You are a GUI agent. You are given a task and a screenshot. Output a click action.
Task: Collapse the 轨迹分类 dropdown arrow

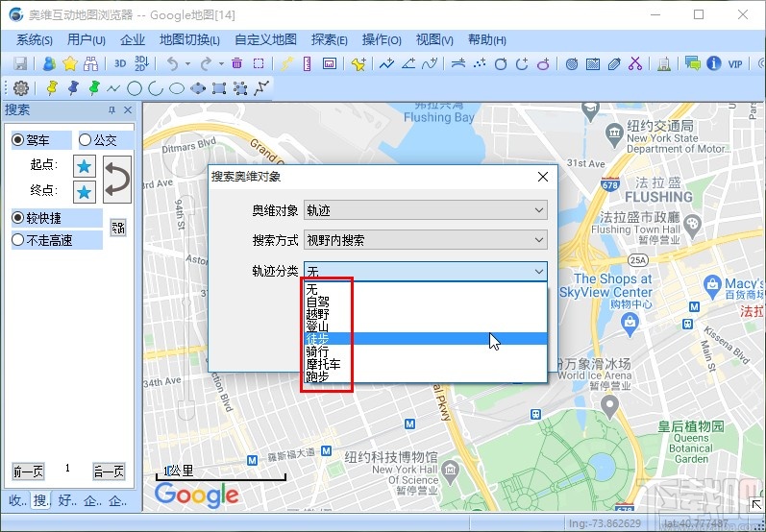pyautogui.click(x=539, y=272)
